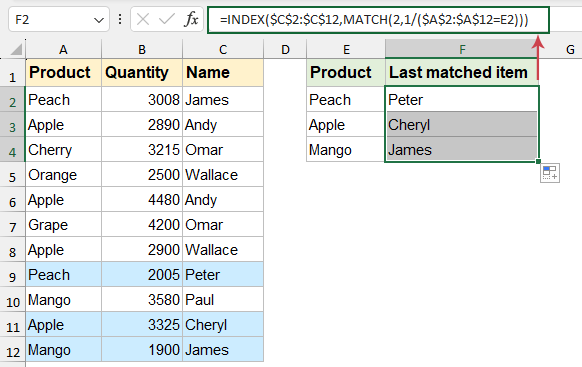Select row 5 header
The image size is (582, 367).
click(x=13, y=175)
